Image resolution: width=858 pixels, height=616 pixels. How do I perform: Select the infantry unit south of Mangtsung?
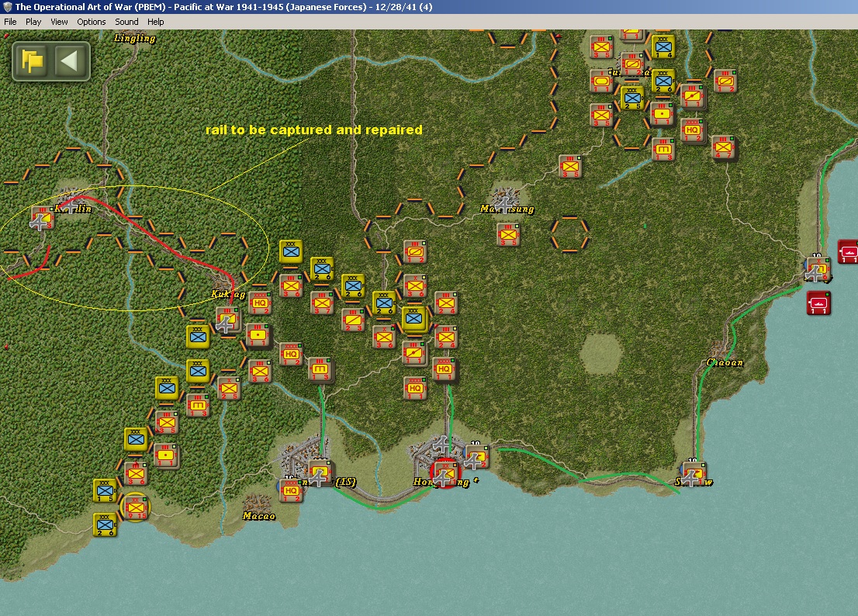tap(509, 234)
